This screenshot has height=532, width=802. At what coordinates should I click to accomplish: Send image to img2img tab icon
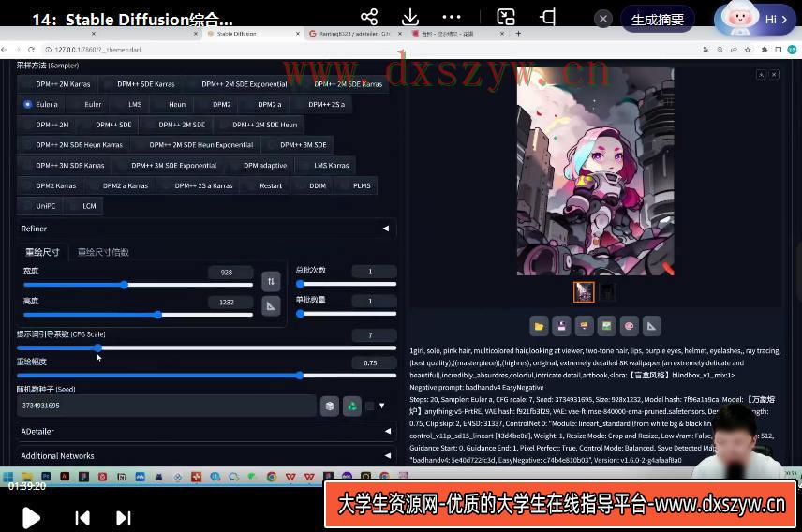pyautogui.click(x=606, y=326)
